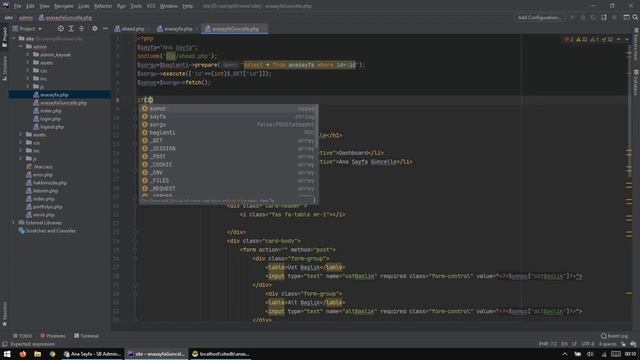The image size is (640, 360).
Task: Click the volume icon in system tray
Action: point(590,354)
